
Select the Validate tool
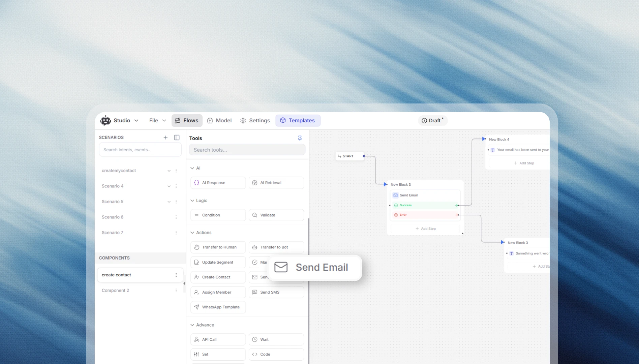point(276,215)
